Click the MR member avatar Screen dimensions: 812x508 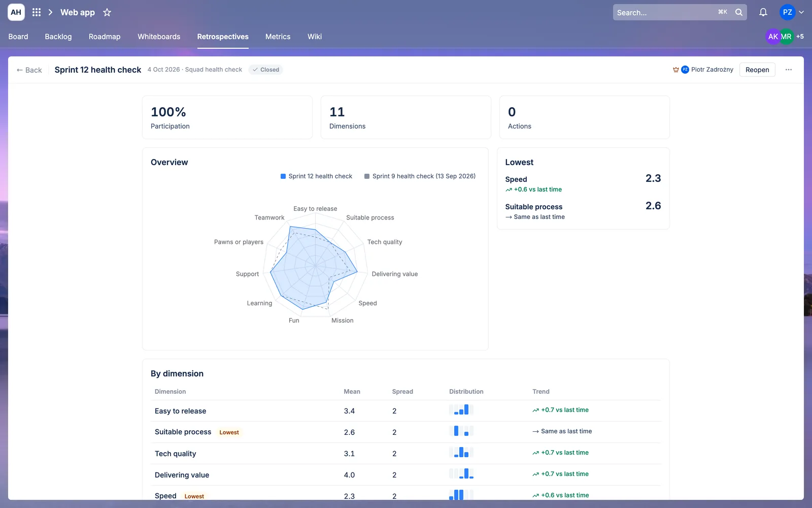786,37
